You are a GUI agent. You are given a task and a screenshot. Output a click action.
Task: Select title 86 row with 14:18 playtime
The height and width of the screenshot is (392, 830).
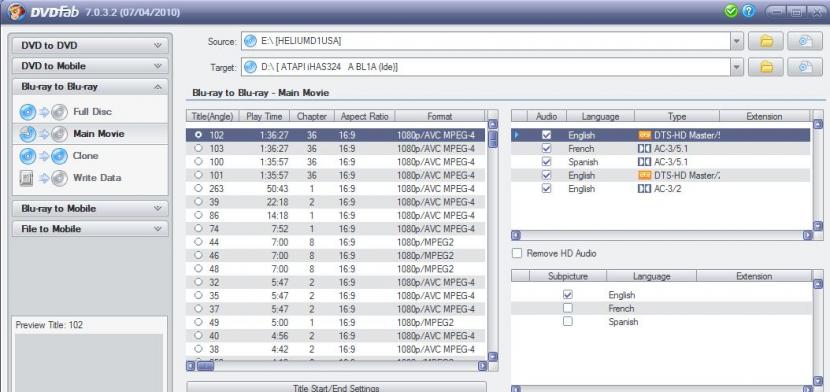tap(336, 215)
